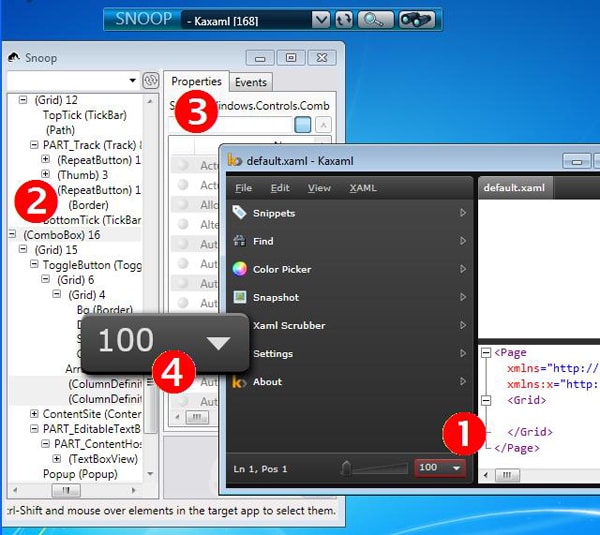
Task: Expand the first (RepeatButton) 1 node
Action: (x=45, y=159)
